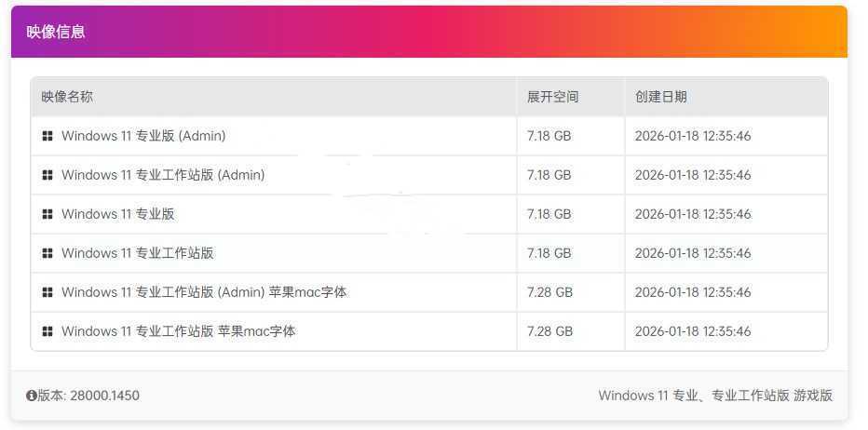Click the footer text Windows 11 专业、专业工作站版 游戏版
Image resolution: width=868 pixels, height=430 pixels.
(715, 396)
